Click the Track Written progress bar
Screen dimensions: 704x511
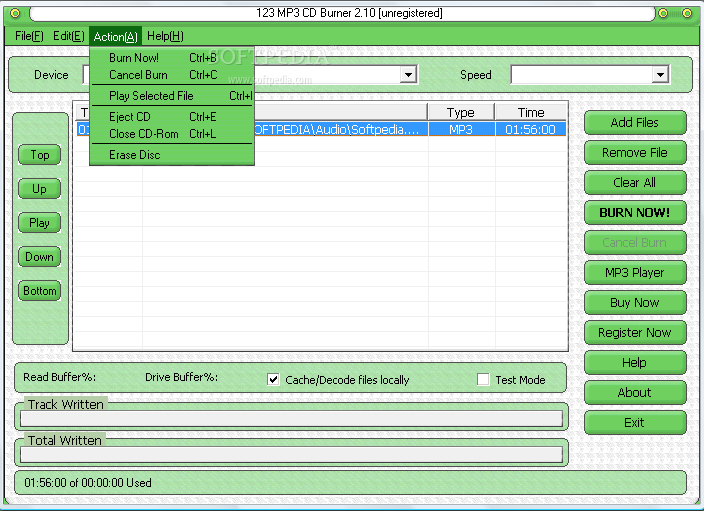[291, 419]
